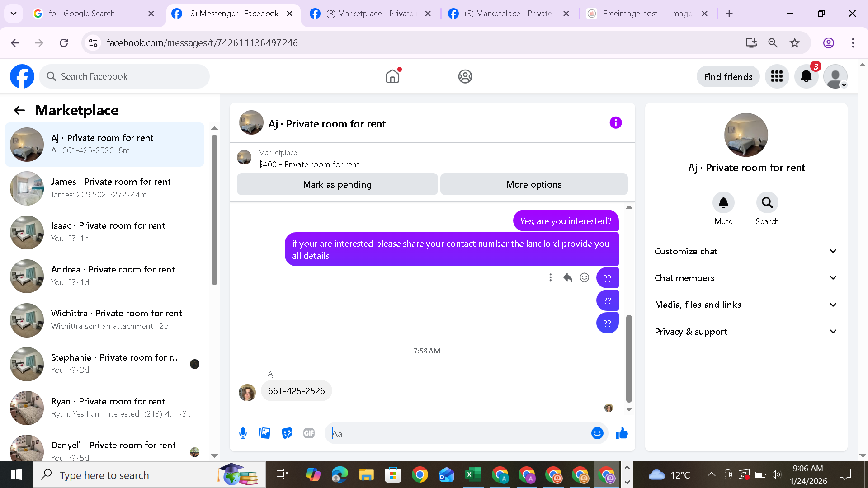Image resolution: width=868 pixels, height=488 pixels.
Task: Click the purple conversation info icon
Action: pos(615,123)
